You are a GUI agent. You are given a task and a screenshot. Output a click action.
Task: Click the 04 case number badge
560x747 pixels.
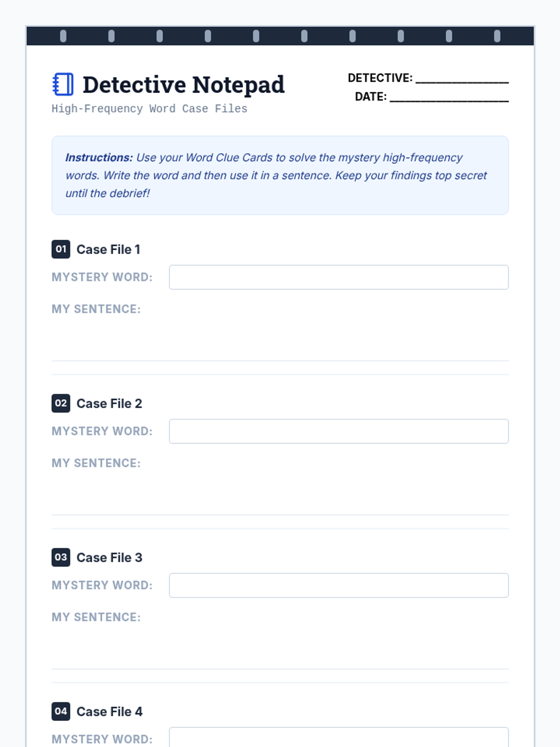coord(61,712)
